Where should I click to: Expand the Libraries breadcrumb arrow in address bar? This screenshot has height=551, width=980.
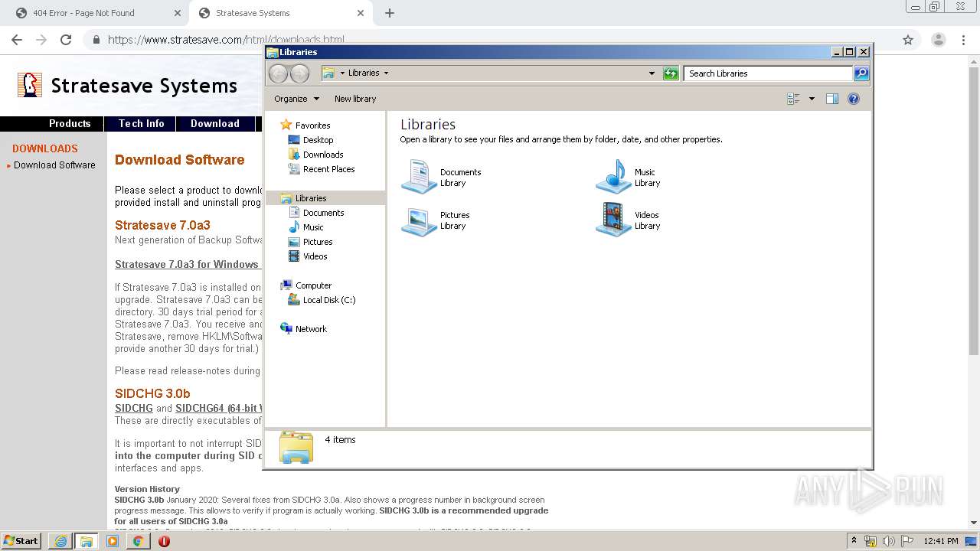click(386, 73)
